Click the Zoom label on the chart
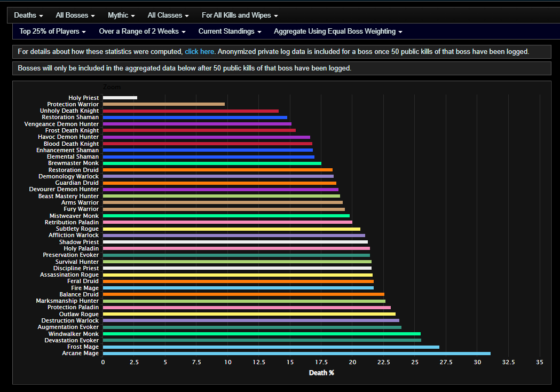This screenshot has width=560, height=392. (112, 87)
